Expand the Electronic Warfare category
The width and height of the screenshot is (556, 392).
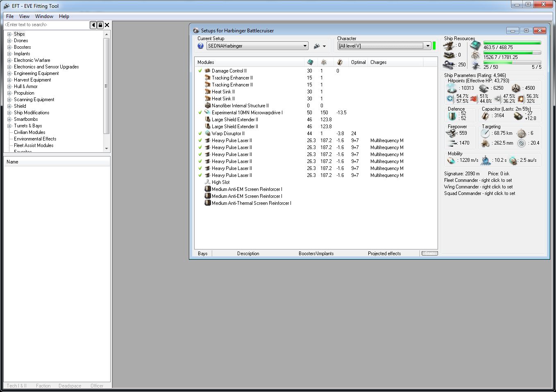point(9,60)
